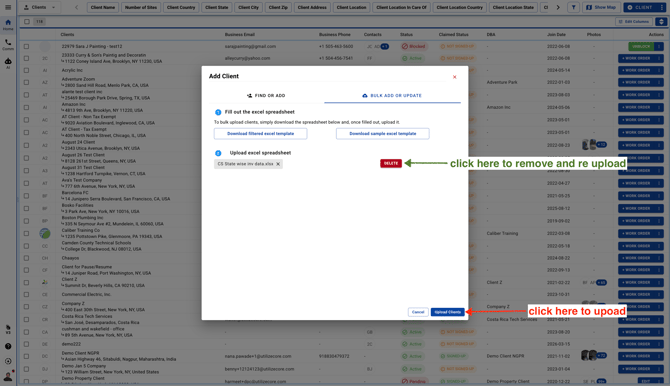The height and width of the screenshot is (386, 670).
Task: Select the Client Address filter chip
Action: click(312, 7)
